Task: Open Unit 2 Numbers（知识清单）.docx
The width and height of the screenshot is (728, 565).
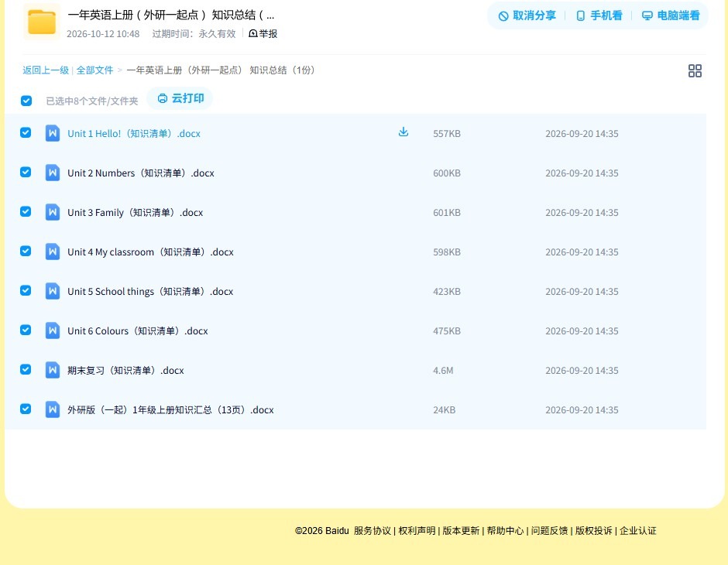Action: tap(141, 173)
